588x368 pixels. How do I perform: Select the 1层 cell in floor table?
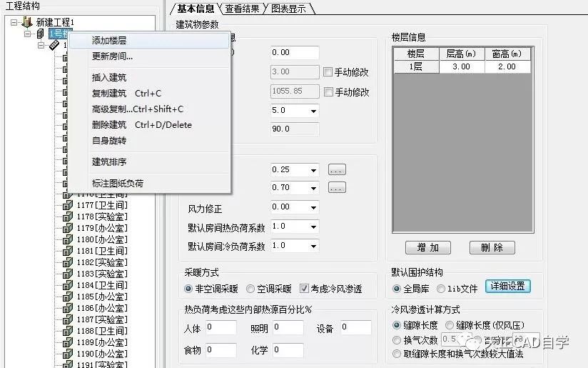[416, 67]
